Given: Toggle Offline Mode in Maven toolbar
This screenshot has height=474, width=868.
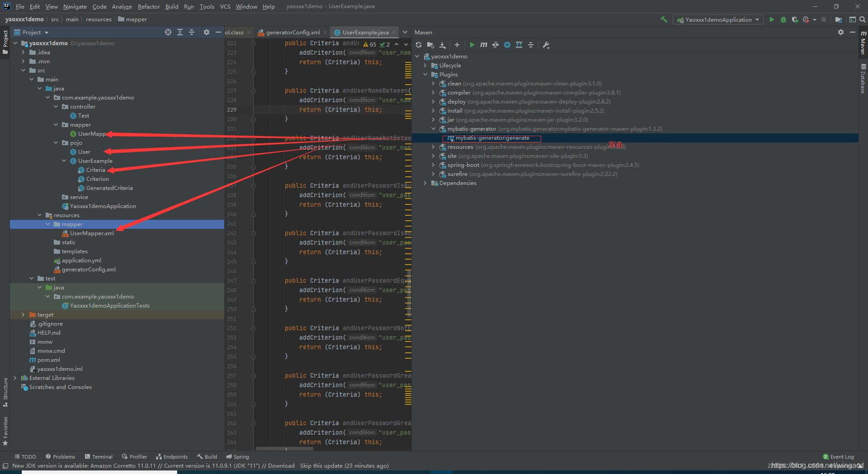Looking at the screenshot, I should (495, 45).
